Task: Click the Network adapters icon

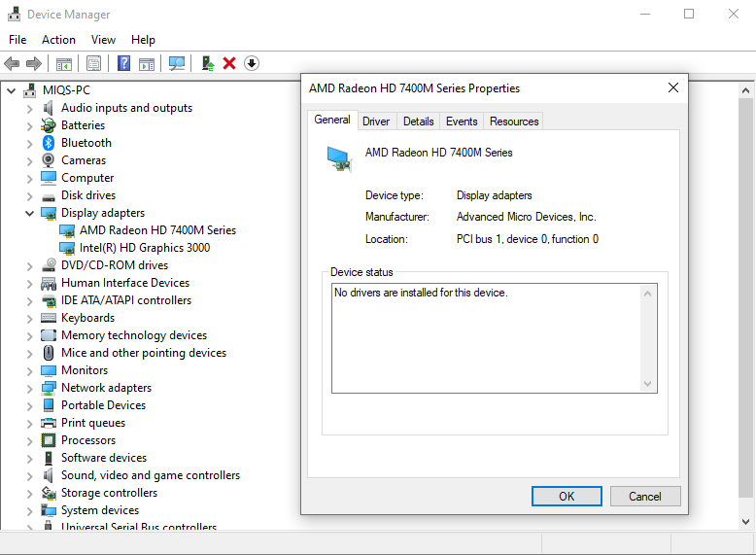Action: tap(49, 388)
